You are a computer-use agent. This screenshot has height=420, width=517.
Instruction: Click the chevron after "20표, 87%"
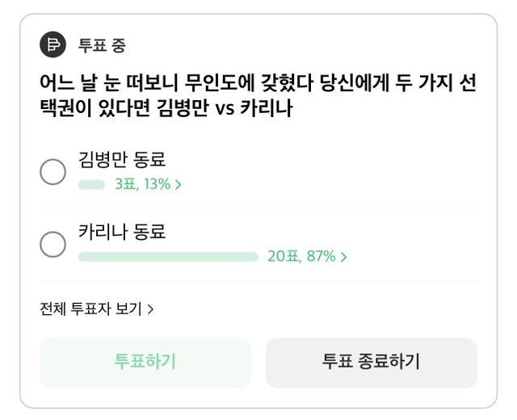(344, 258)
